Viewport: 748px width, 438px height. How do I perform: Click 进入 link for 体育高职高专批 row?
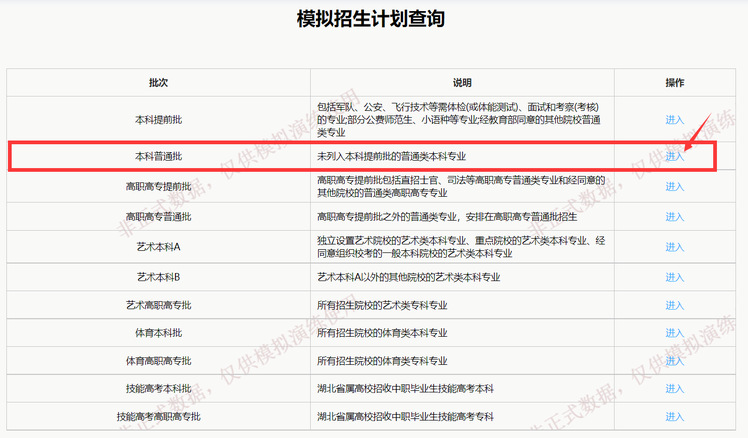[x=675, y=361]
